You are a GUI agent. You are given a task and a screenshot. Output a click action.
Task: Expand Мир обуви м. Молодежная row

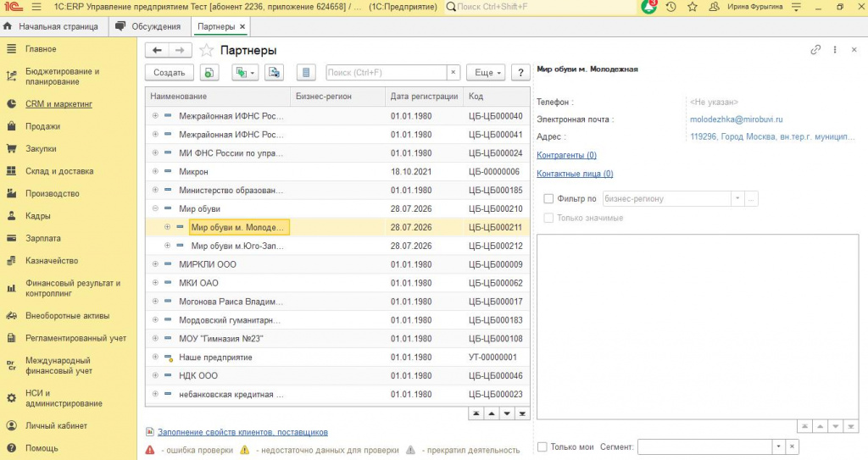(x=167, y=227)
